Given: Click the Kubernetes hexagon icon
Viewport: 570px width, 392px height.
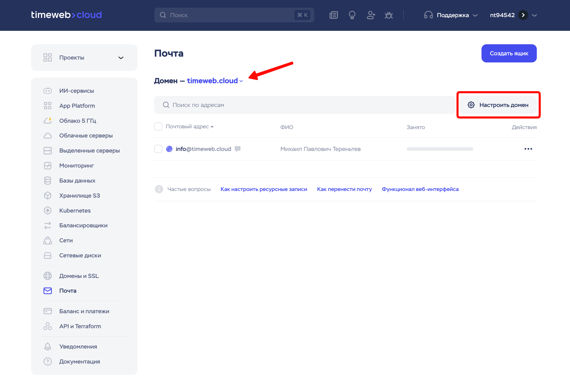Looking at the screenshot, I should 48,210.
